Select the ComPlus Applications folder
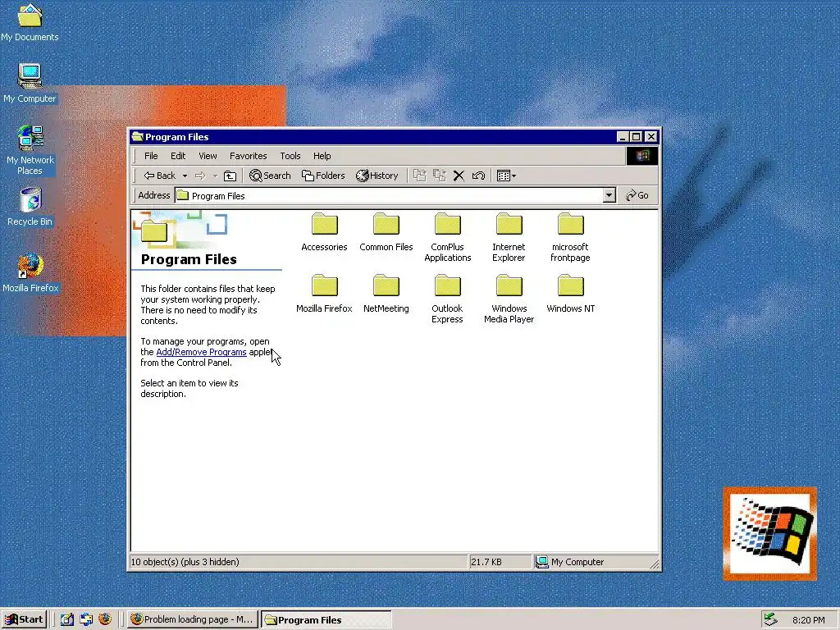The image size is (840, 630). 447,238
